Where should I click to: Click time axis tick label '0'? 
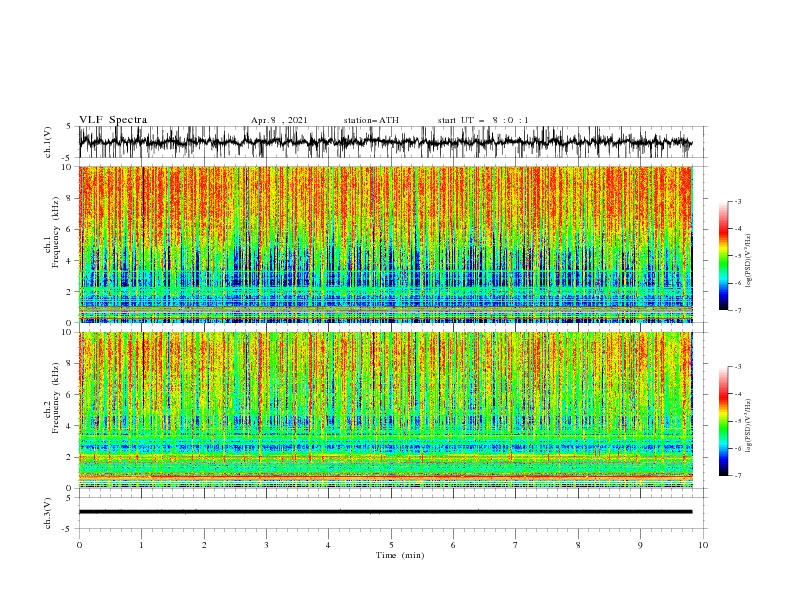(79, 545)
